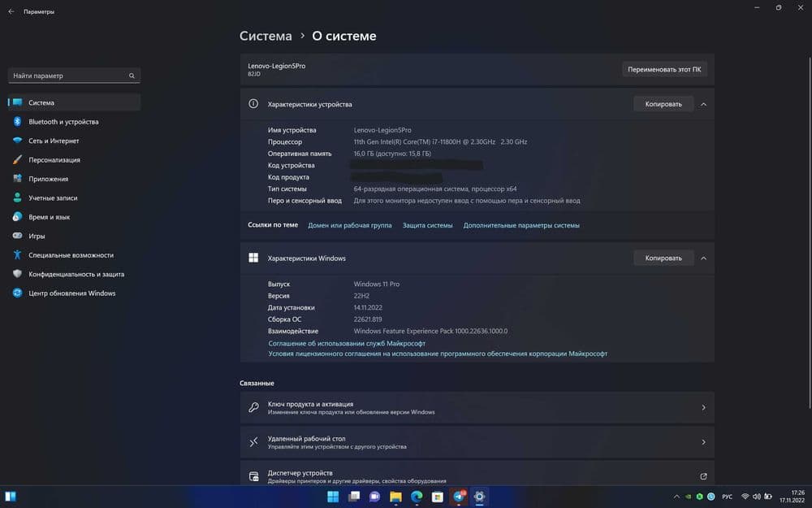Open Условия лицензионного соглашения link
This screenshot has width=812, height=508.
tap(438, 354)
